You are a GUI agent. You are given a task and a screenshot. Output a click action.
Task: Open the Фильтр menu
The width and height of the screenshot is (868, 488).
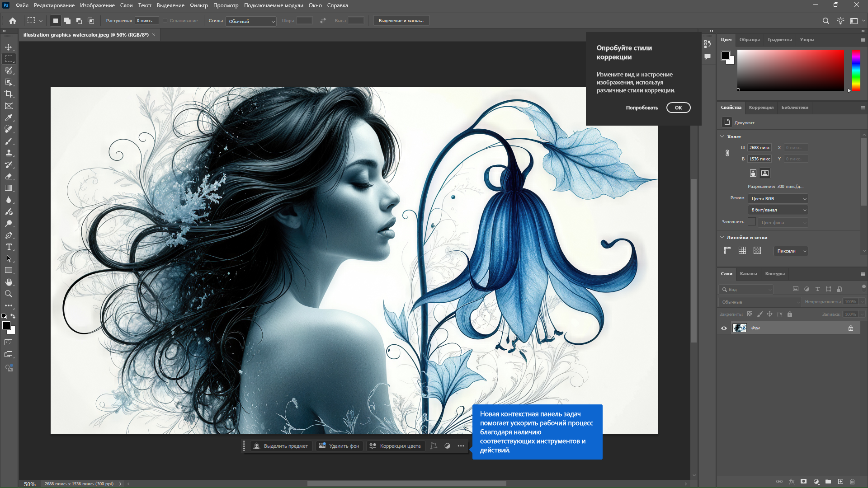(x=198, y=5)
